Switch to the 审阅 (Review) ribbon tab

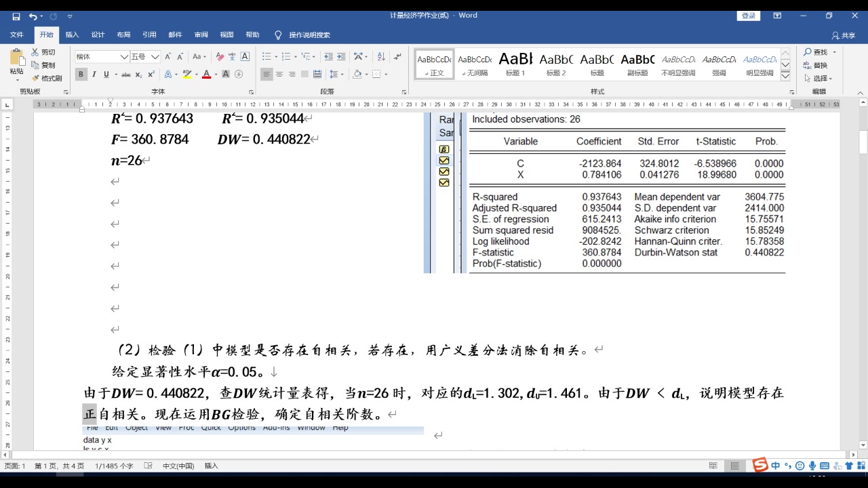(201, 35)
